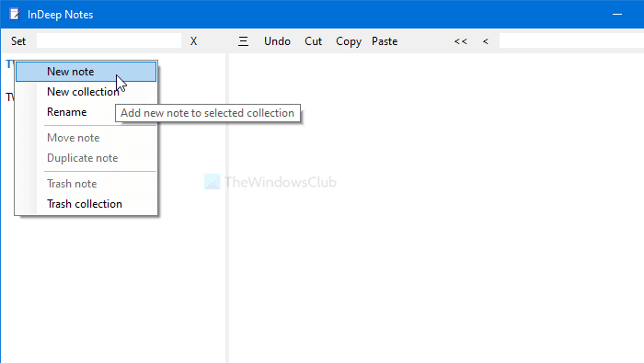Select Rename from context menu

(86, 112)
